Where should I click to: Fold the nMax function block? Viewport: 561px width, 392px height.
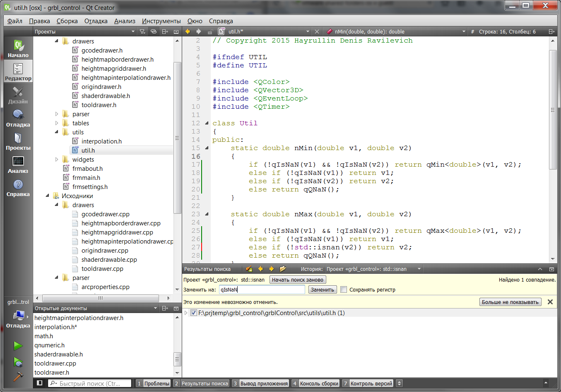(x=207, y=214)
